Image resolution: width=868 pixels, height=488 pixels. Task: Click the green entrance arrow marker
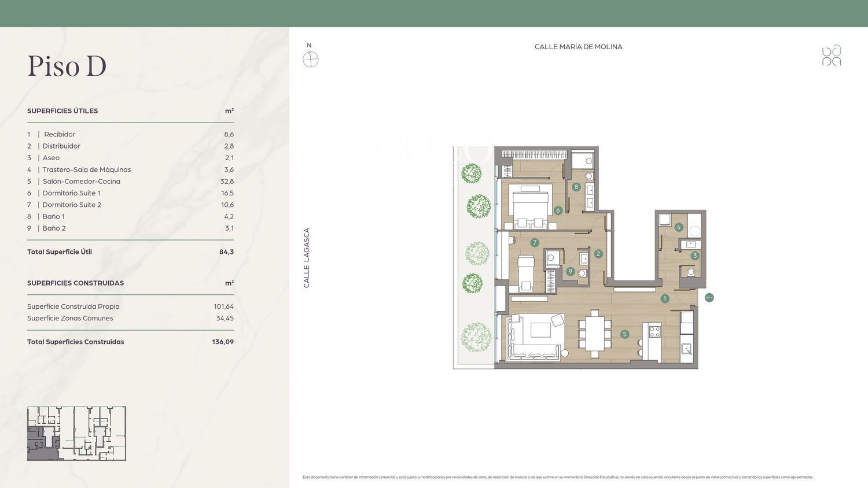(x=709, y=298)
